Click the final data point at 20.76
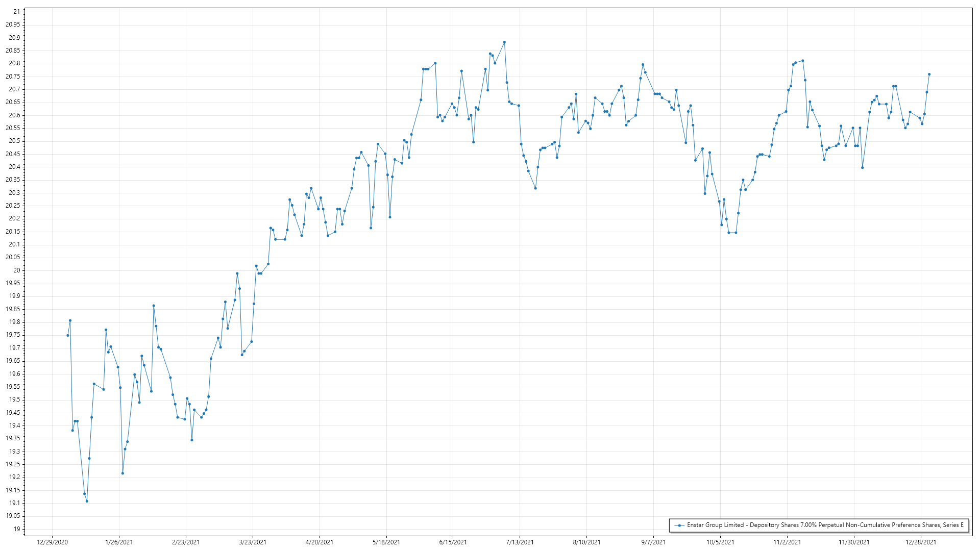 tap(929, 74)
